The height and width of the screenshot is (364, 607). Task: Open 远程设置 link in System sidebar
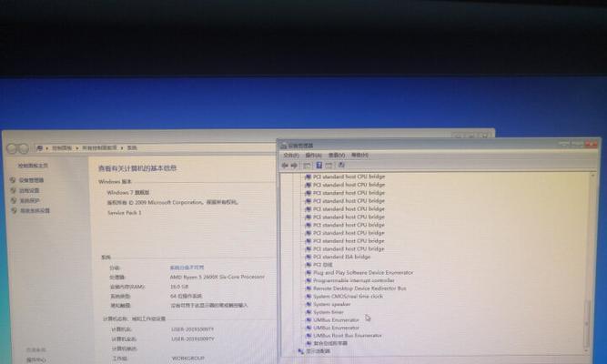[x=29, y=190]
